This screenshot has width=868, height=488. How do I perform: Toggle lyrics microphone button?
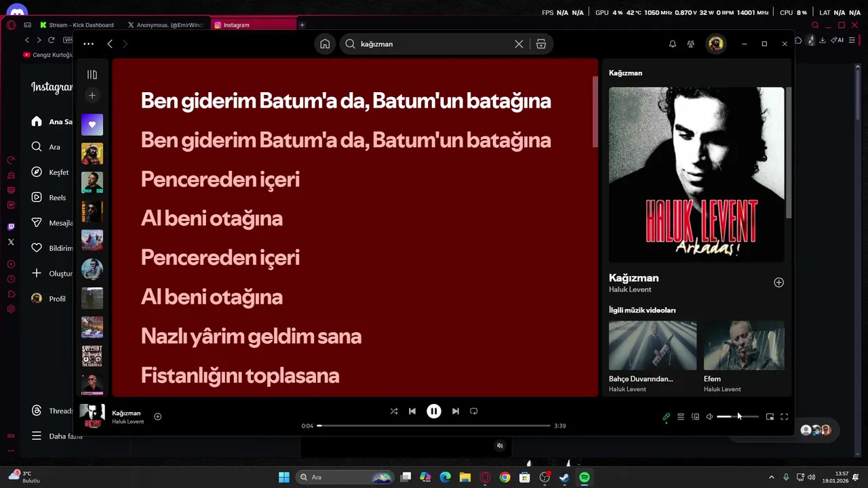[666, 417]
